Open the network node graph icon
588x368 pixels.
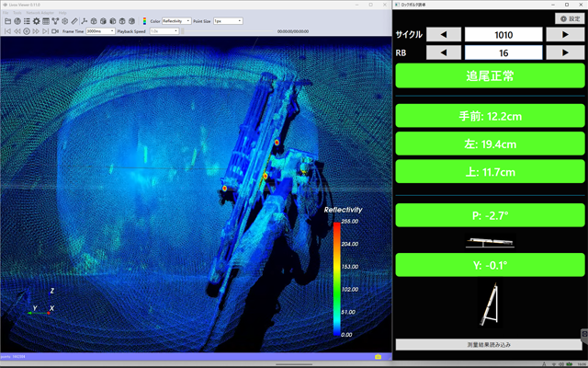(55, 21)
